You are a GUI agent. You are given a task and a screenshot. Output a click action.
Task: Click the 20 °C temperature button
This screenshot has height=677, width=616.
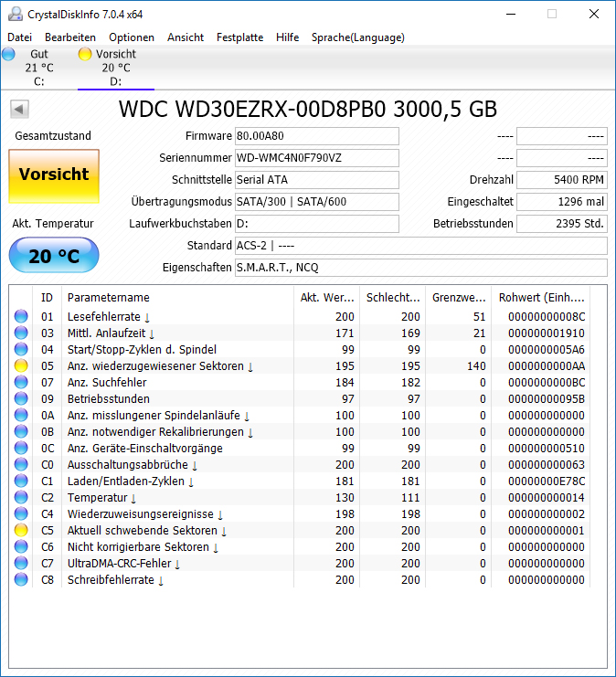click(54, 256)
